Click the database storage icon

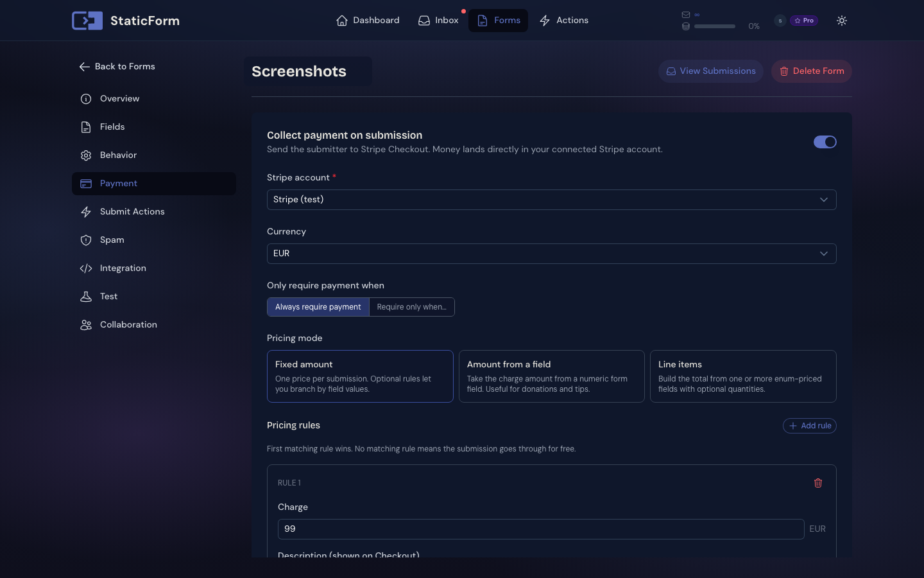(686, 26)
